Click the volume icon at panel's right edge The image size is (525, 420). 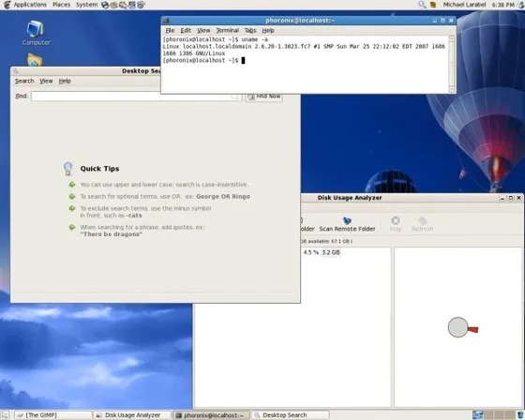point(521,5)
